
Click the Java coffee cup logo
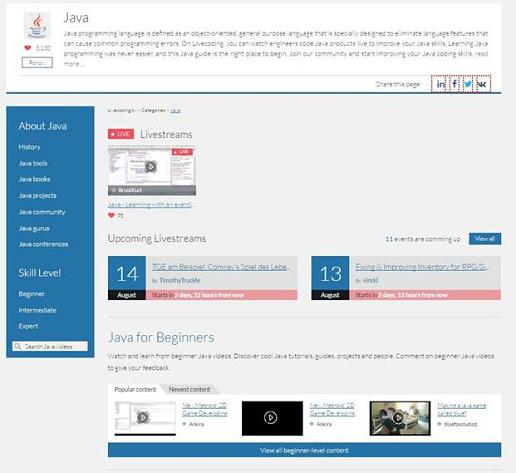(x=37, y=26)
